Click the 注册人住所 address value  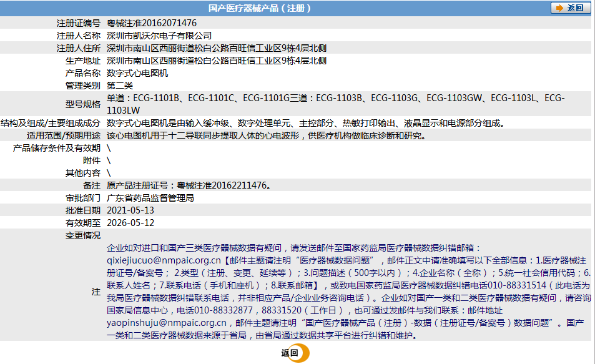[x=217, y=48]
